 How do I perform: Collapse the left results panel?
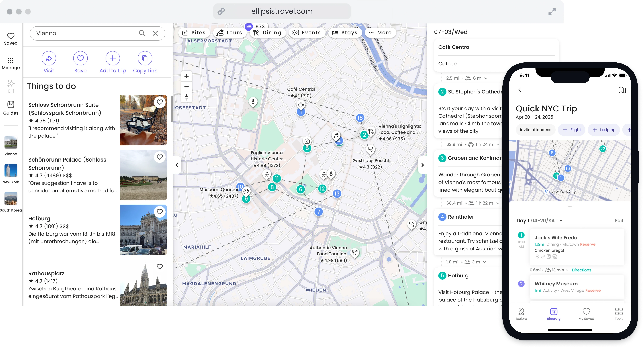coord(177,165)
